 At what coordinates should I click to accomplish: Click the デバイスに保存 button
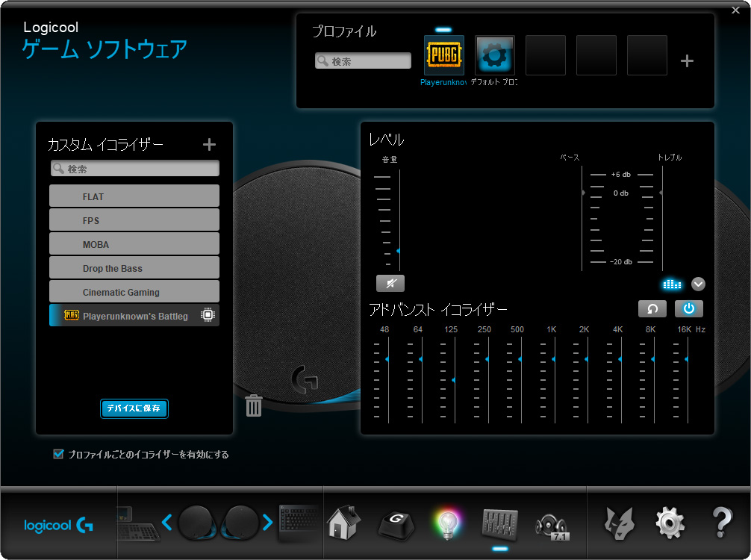[x=134, y=408]
